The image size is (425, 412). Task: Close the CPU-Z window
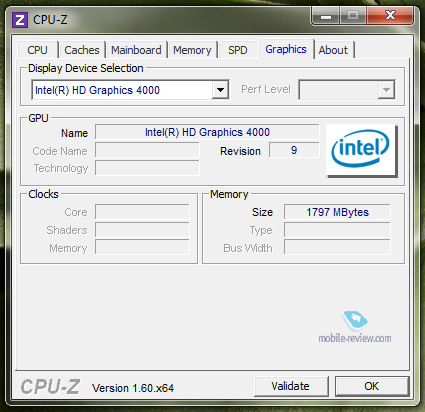coord(390,15)
